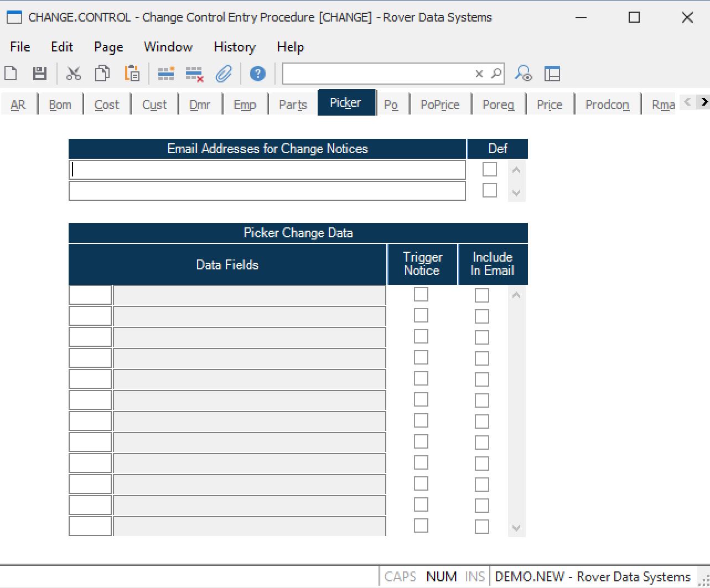
Task: Switch to the Prodcon tab
Action: (607, 105)
